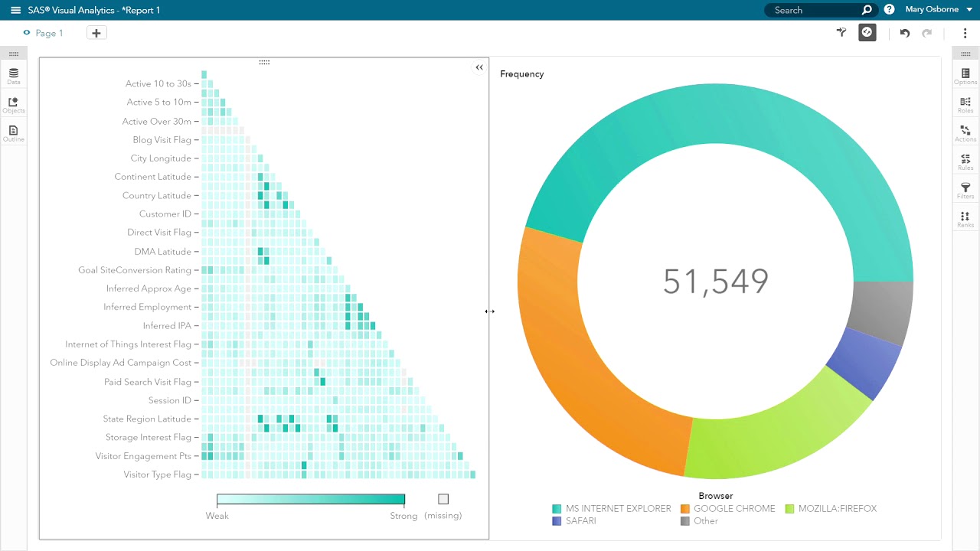Click the right sidebar grip handle

click(x=965, y=53)
